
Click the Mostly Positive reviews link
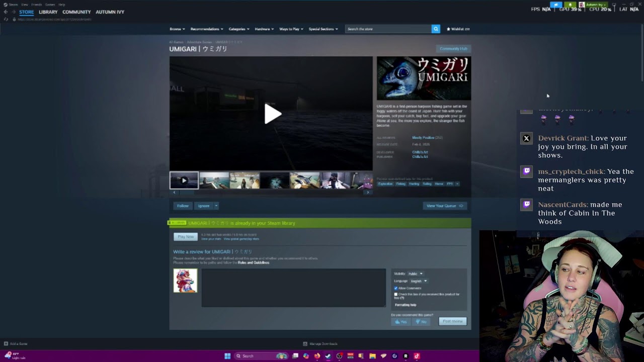[x=423, y=138]
